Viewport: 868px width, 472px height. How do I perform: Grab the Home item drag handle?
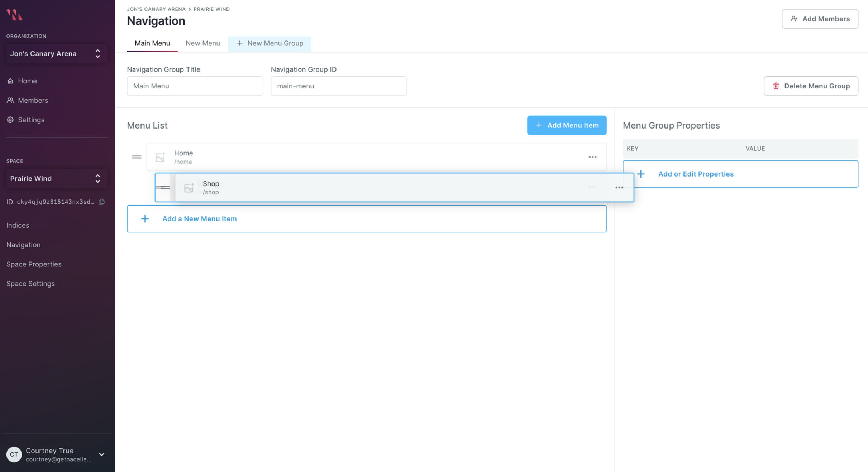tap(137, 157)
